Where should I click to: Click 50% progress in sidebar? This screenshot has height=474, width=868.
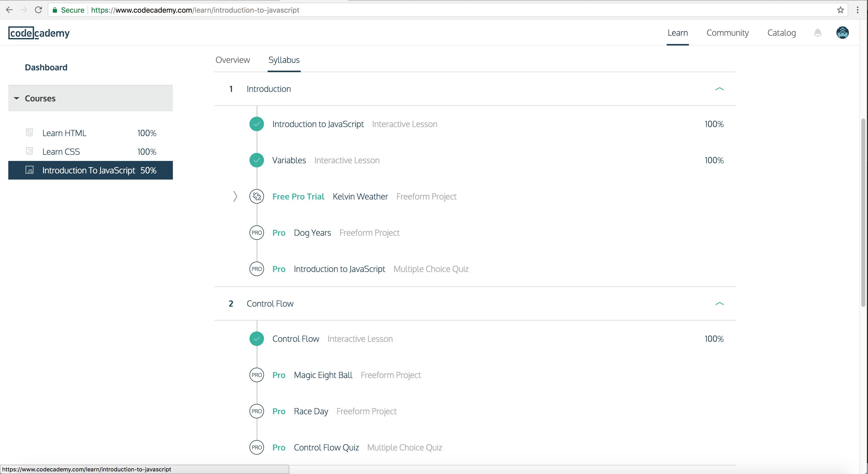point(148,170)
